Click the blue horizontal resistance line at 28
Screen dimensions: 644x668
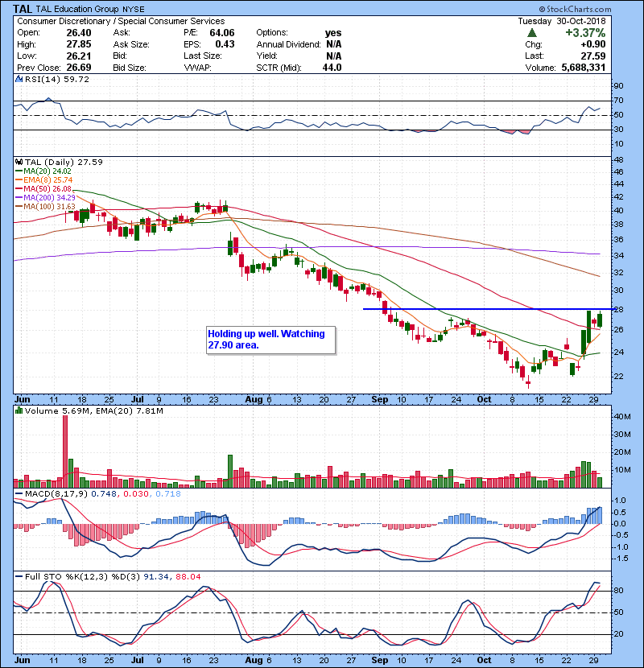[x=489, y=309]
